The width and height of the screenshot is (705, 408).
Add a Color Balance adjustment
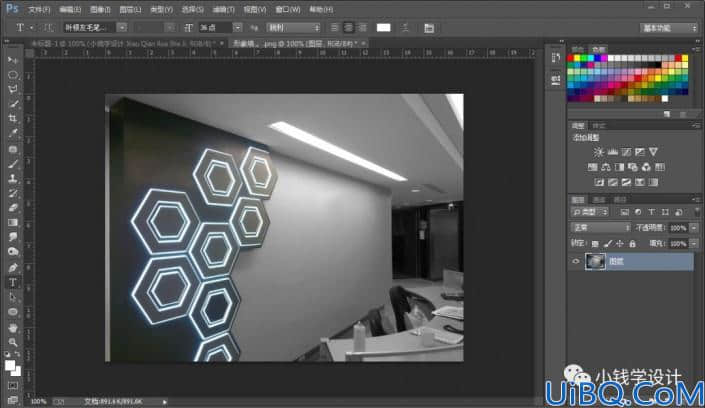(x=606, y=167)
